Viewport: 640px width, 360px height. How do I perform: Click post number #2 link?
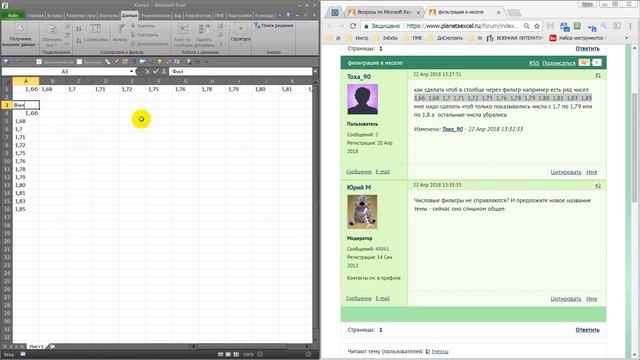pos(598,186)
